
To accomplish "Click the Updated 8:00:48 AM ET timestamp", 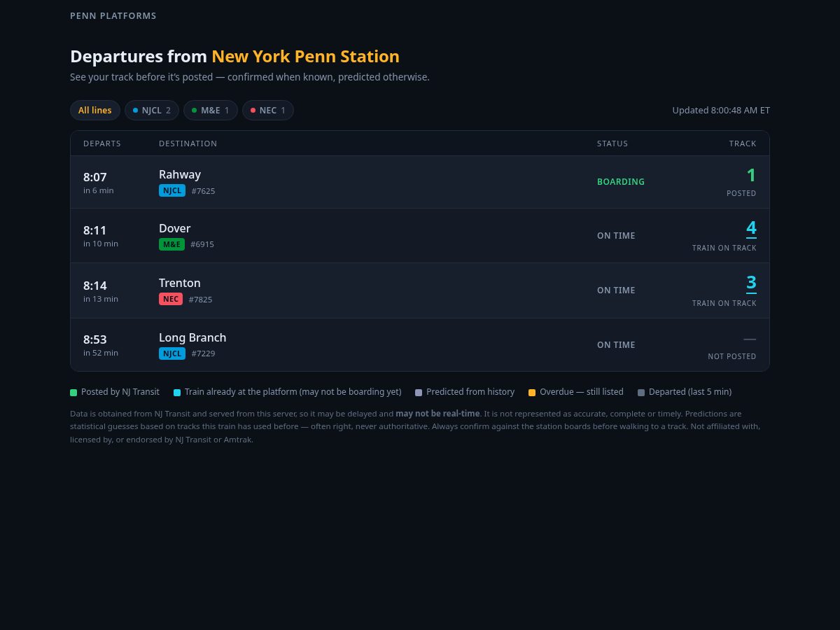I will point(721,111).
